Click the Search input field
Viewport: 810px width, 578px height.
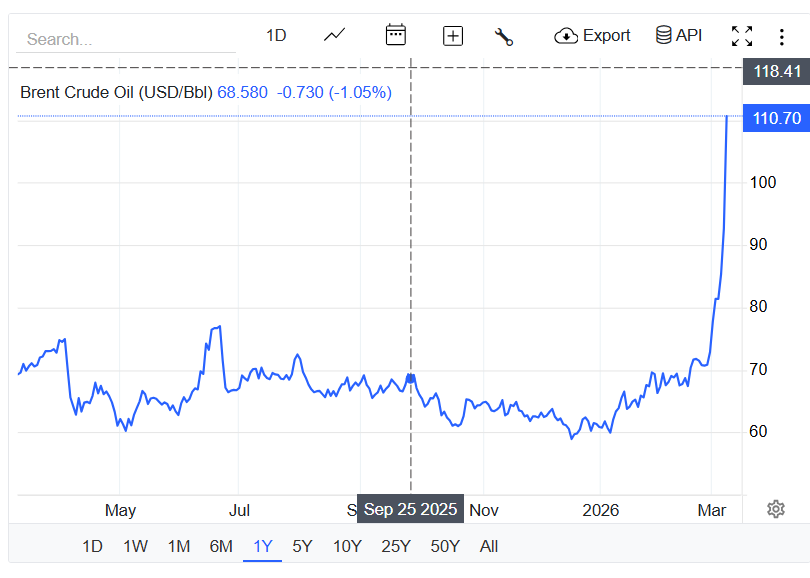tap(125, 39)
